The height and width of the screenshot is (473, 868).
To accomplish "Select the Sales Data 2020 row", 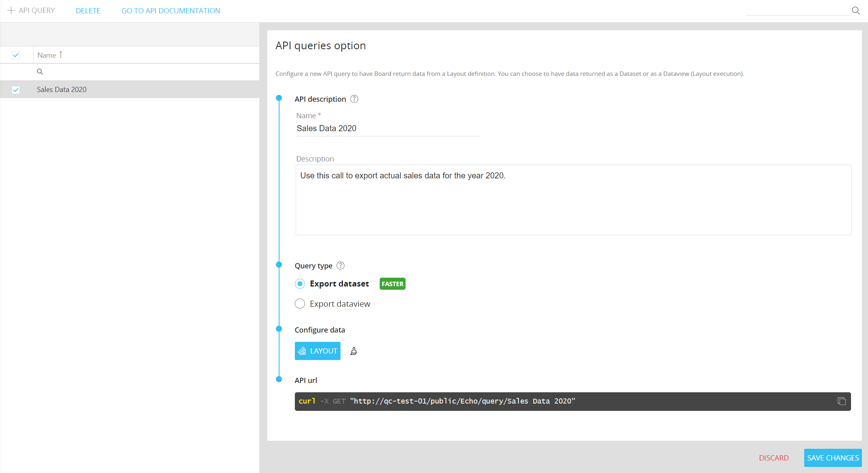I will pyautogui.click(x=130, y=90).
